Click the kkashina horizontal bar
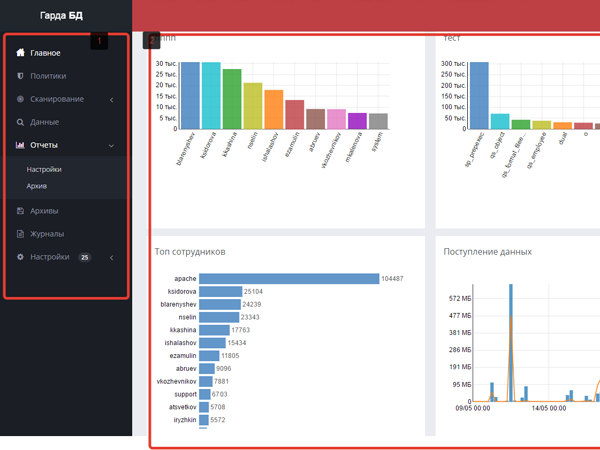600x450 pixels. (x=214, y=330)
